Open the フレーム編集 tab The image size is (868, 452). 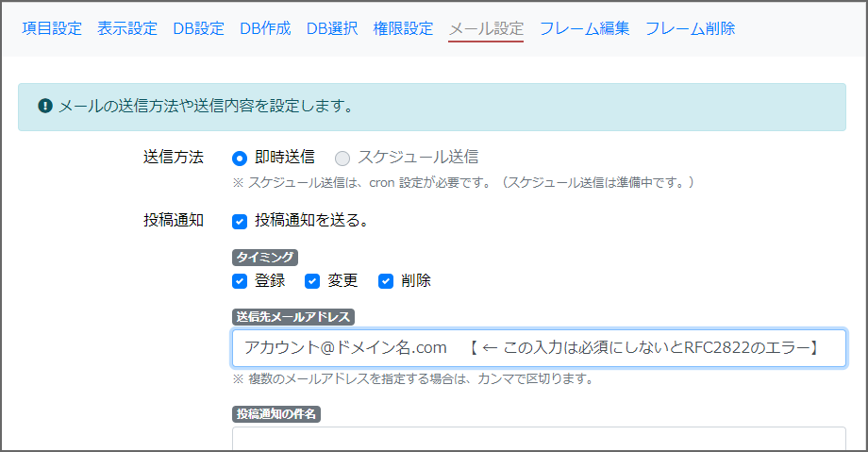585,28
